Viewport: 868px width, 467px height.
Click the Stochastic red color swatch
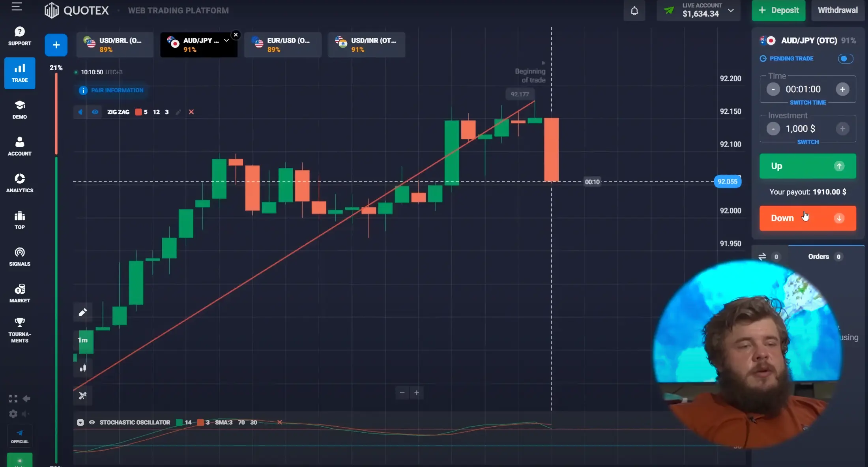click(x=200, y=422)
